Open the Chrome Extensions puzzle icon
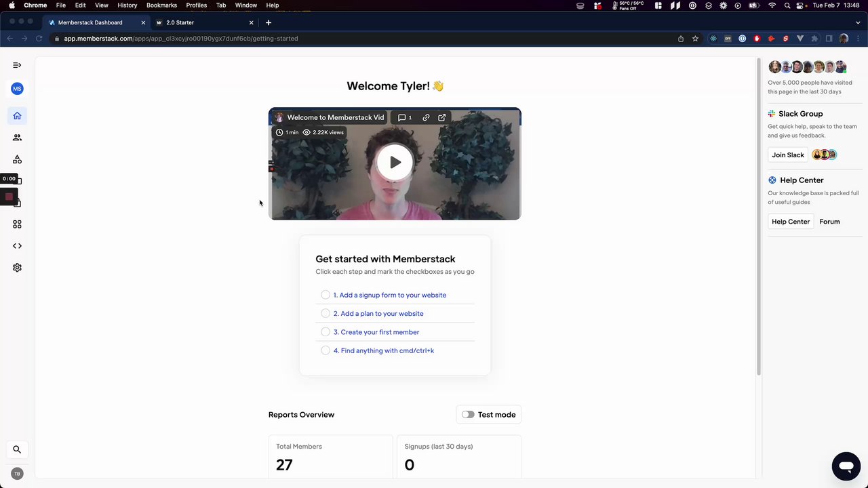The image size is (868, 488). [x=814, y=39]
